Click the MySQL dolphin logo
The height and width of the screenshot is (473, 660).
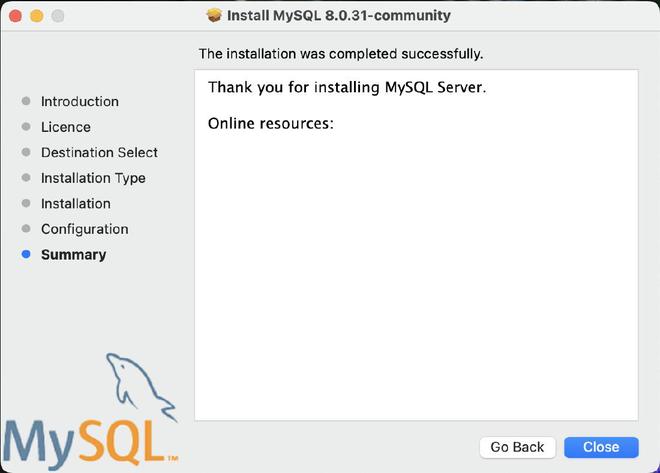90,412
